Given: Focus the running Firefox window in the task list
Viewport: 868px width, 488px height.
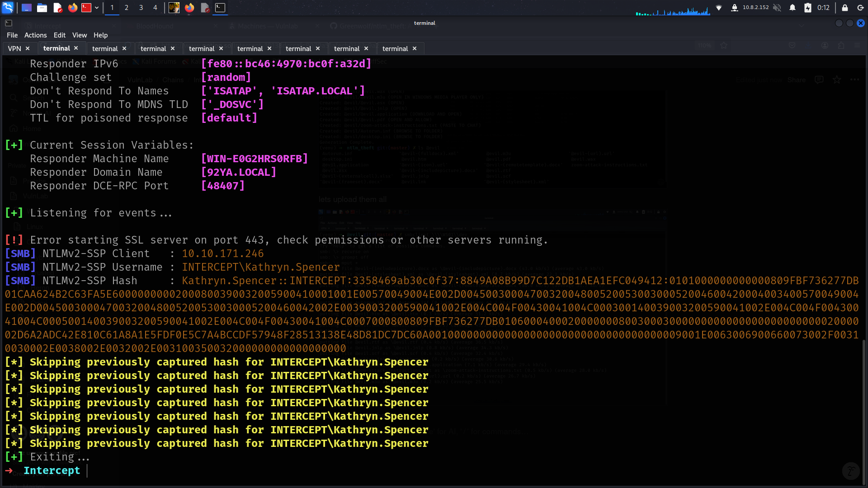Looking at the screenshot, I should point(189,8).
